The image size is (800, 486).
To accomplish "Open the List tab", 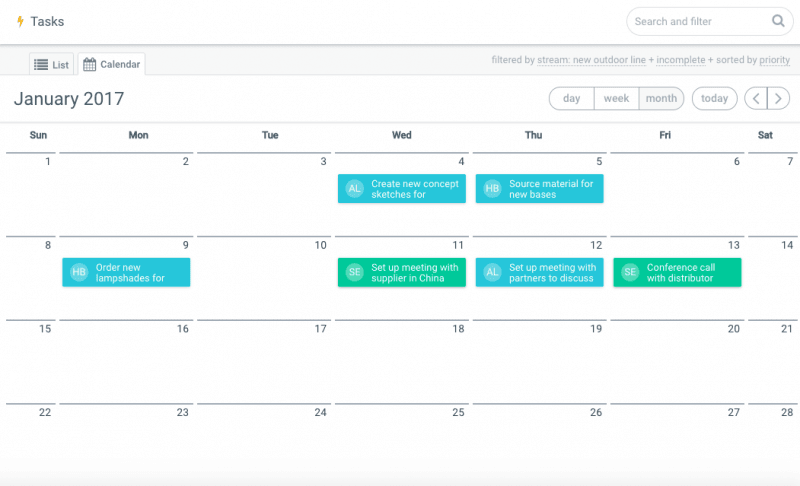I will (52, 64).
